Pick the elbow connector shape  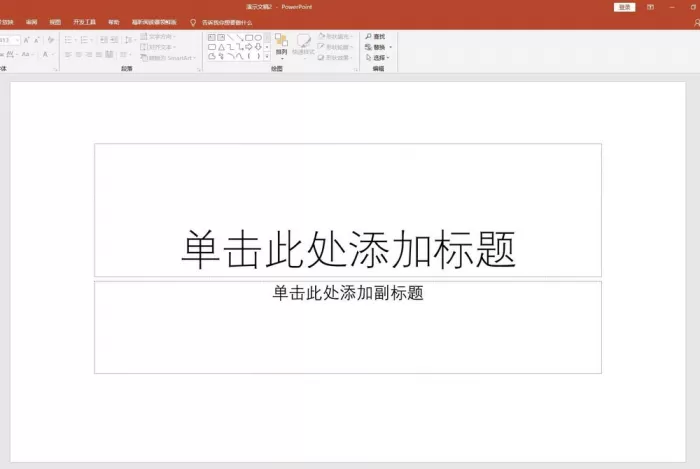pyautogui.click(x=230, y=47)
